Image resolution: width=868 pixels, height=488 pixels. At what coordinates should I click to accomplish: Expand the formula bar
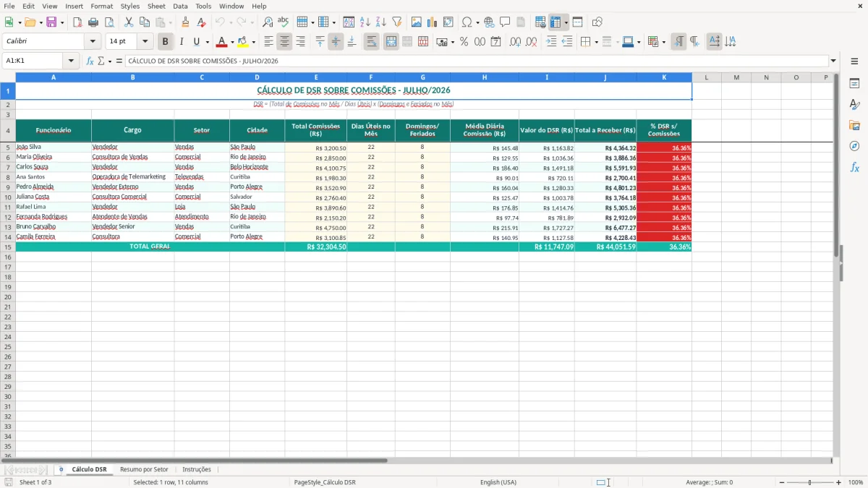(x=833, y=61)
